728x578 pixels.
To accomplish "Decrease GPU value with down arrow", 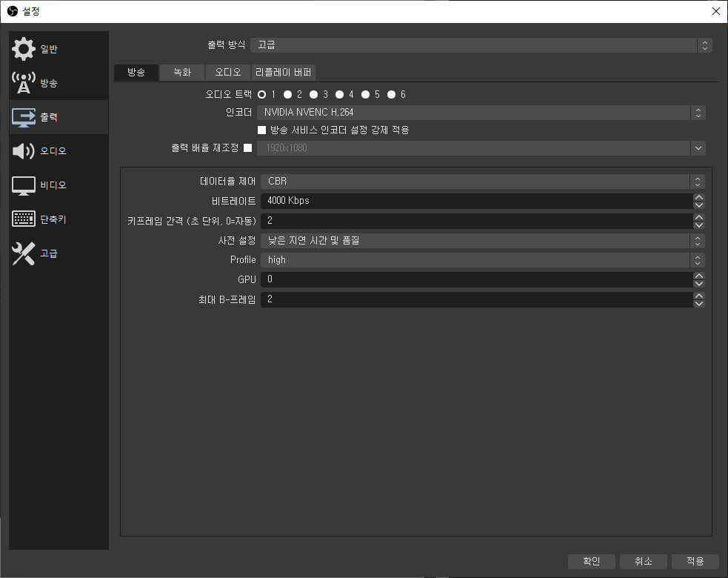I will pyautogui.click(x=699, y=283).
